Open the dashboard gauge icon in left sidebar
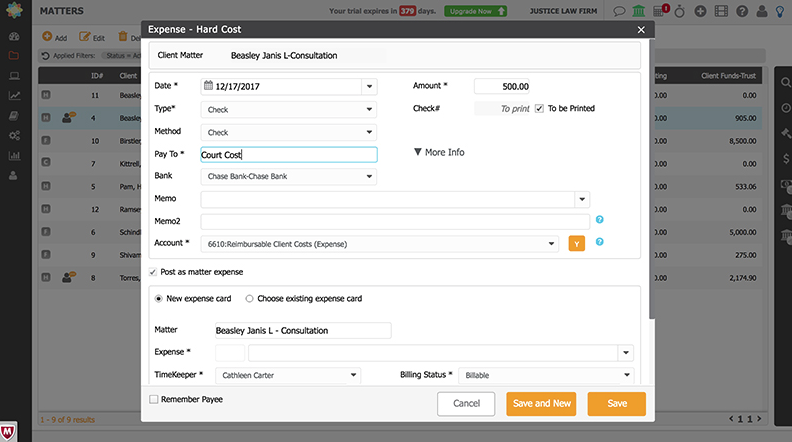Viewport: 792px width, 442px height. pyautogui.click(x=13, y=36)
